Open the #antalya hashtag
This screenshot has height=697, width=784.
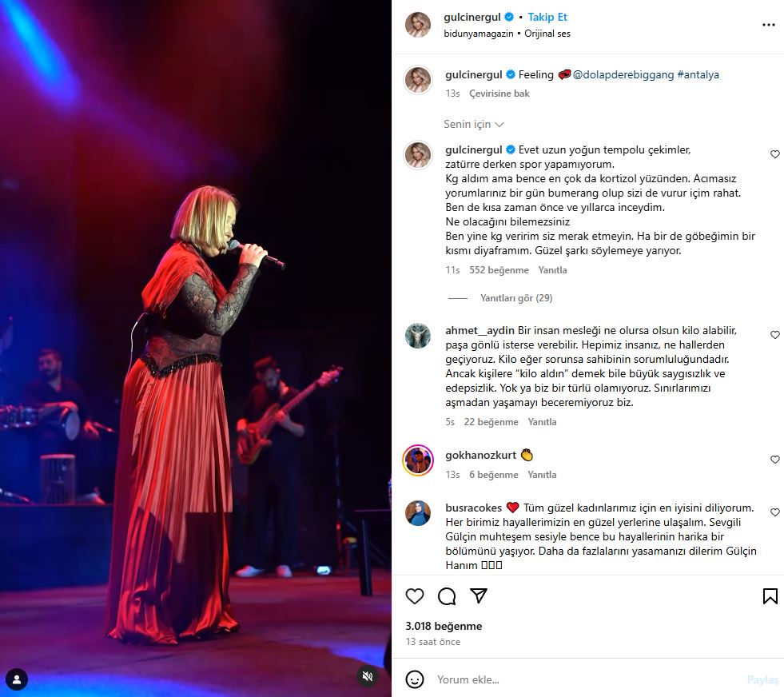point(698,74)
